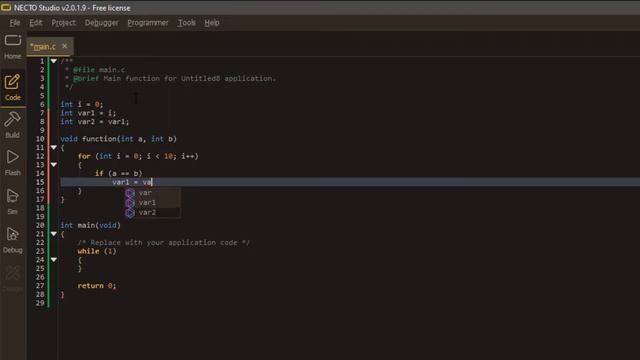Click the 'void function(int a, int b)' declaration

tap(118, 139)
